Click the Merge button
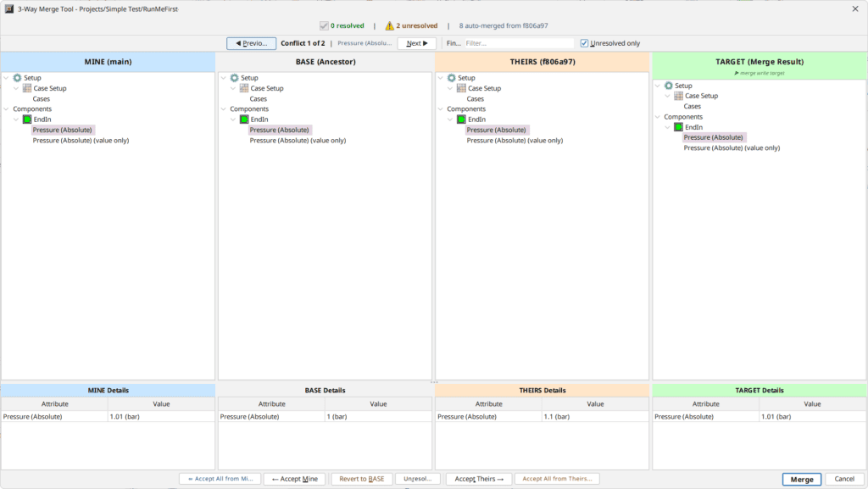The image size is (868, 489). coord(802,479)
